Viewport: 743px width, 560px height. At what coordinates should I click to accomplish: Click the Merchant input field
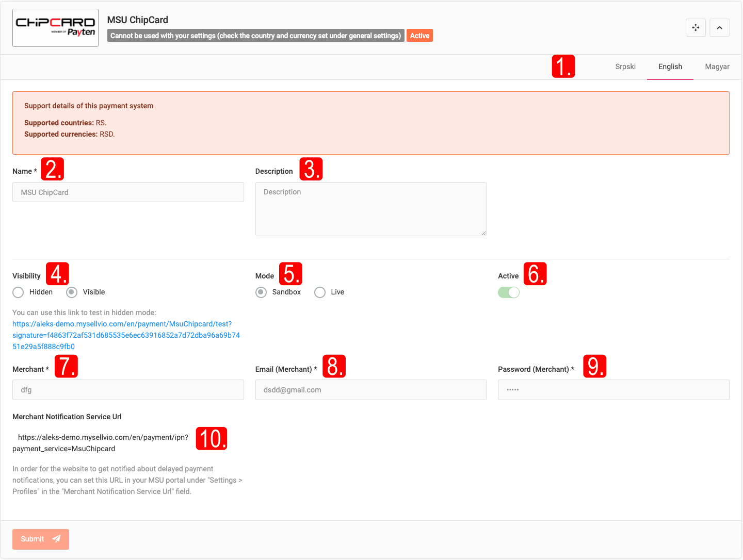[x=128, y=390]
